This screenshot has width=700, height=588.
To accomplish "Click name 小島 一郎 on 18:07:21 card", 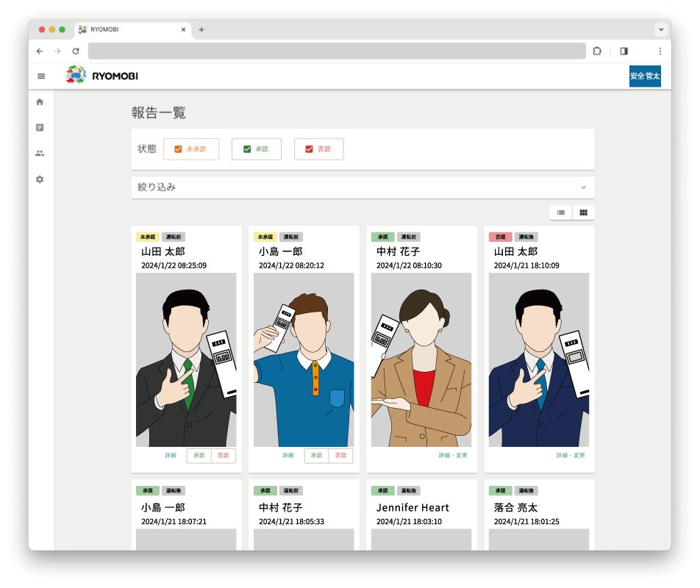I will point(163,508).
